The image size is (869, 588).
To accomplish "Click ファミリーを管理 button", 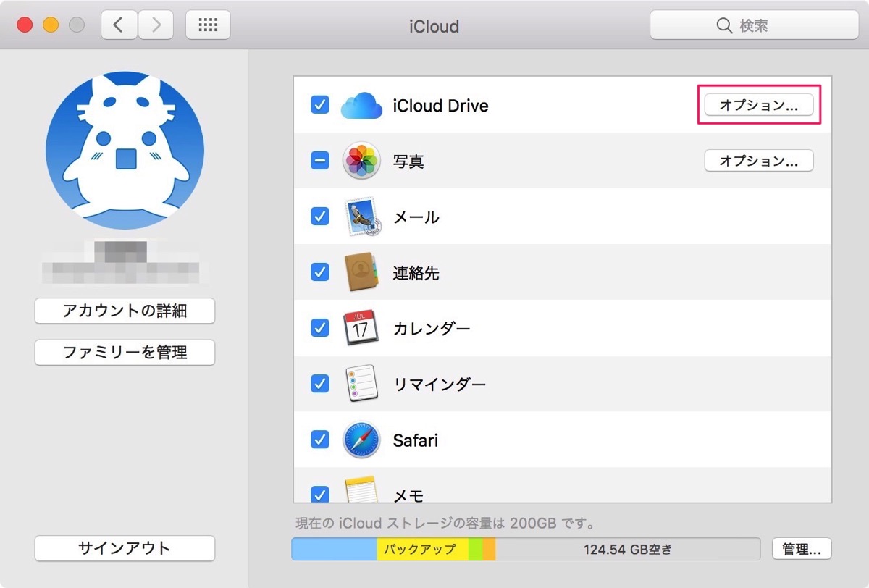I will coord(125,353).
